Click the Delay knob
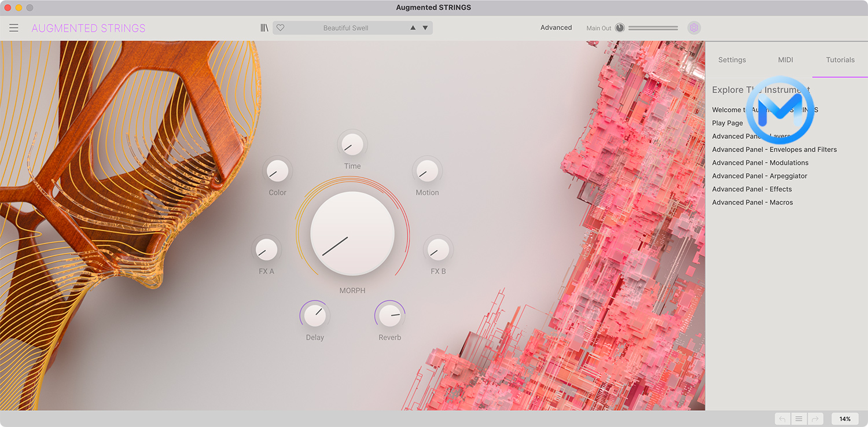This screenshot has width=868, height=427. tap(315, 315)
